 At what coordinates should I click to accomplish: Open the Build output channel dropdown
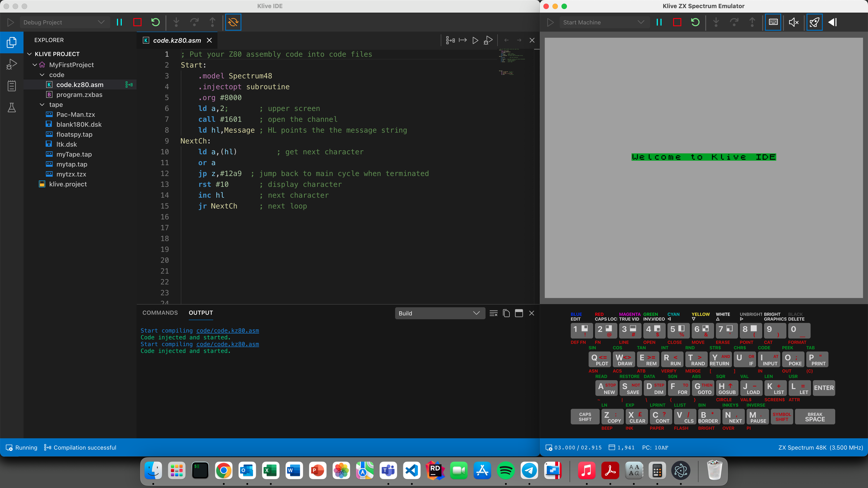point(440,313)
